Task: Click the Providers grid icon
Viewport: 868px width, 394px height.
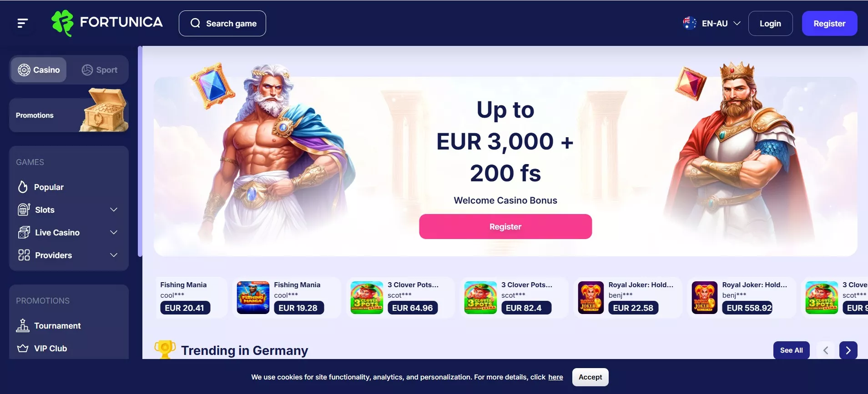Action: tap(24, 255)
